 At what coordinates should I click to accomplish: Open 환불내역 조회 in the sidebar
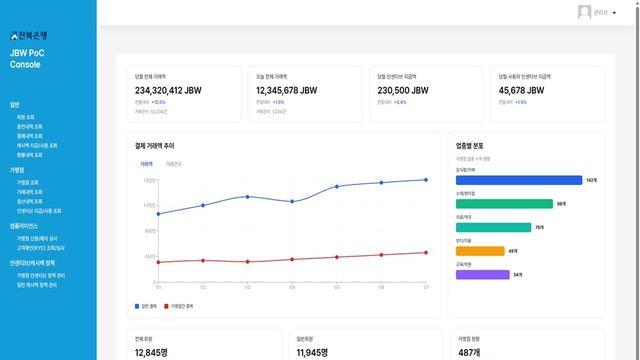pos(29,155)
